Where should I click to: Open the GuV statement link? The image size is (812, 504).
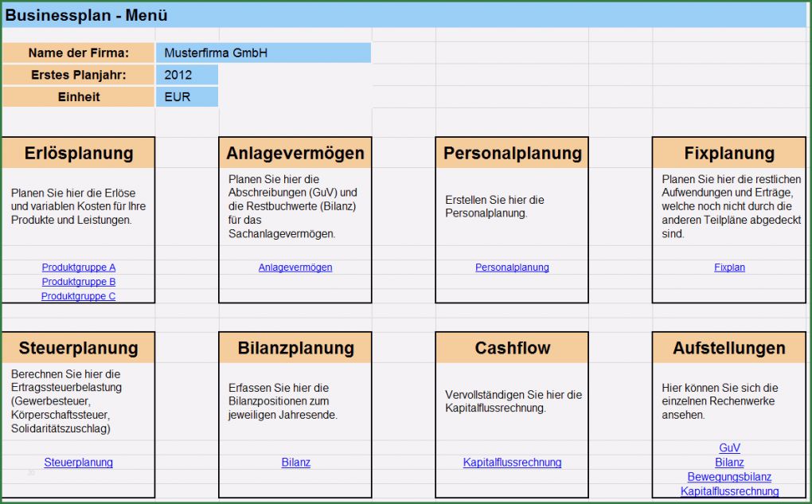729,447
